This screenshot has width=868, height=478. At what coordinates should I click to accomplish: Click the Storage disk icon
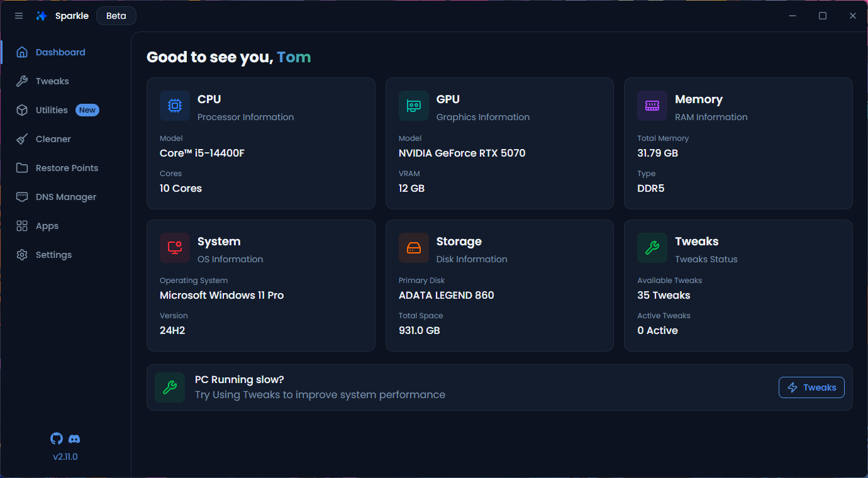[413, 248]
